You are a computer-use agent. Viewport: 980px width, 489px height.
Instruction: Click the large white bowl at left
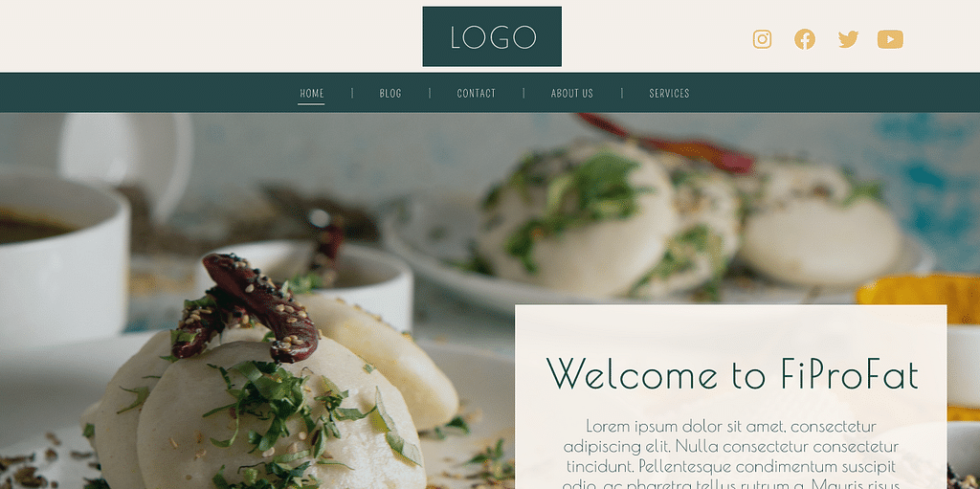coord(61,259)
